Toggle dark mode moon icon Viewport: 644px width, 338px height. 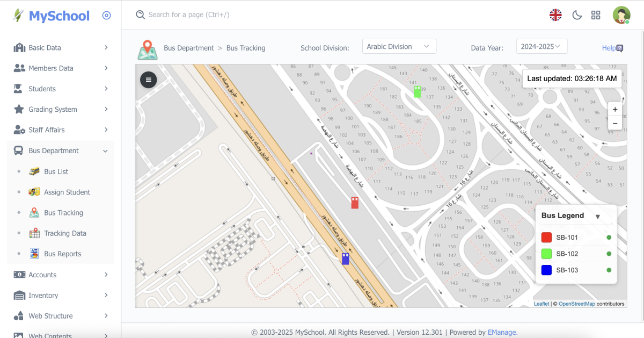pyautogui.click(x=577, y=15)
